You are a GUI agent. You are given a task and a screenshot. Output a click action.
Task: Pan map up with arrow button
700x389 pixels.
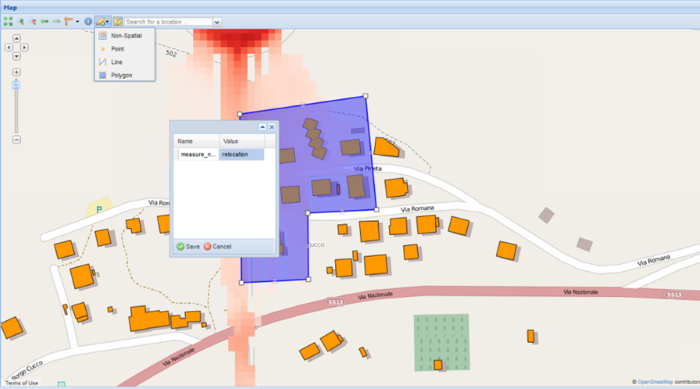17,38
